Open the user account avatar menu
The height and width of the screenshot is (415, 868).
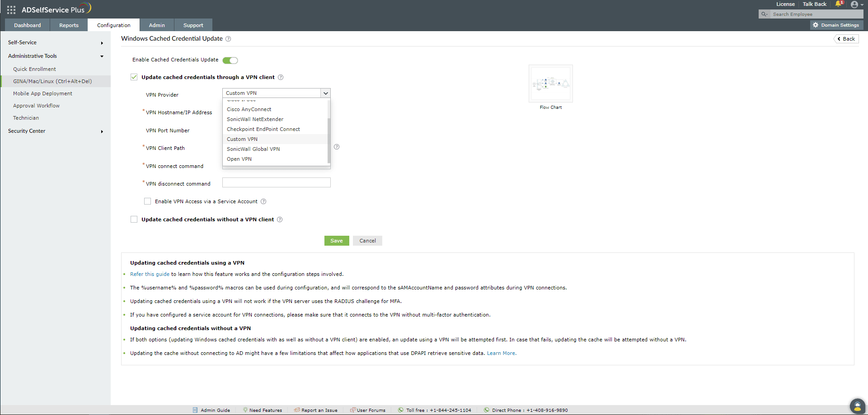point(854,5)
